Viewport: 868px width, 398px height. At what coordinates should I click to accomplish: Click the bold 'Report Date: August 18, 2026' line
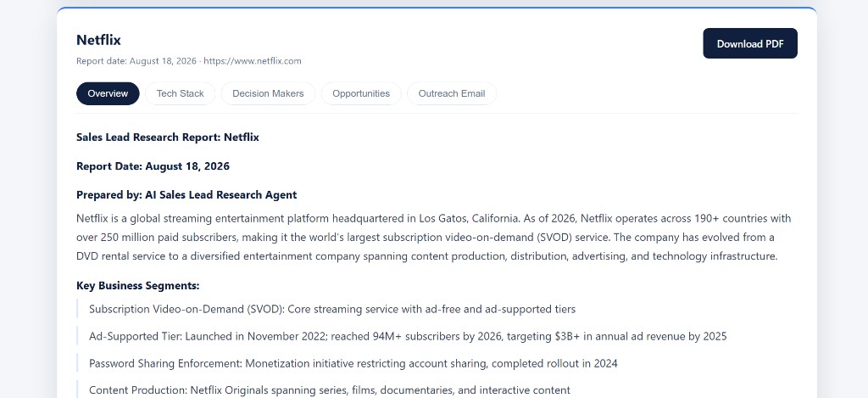(153, 165)
